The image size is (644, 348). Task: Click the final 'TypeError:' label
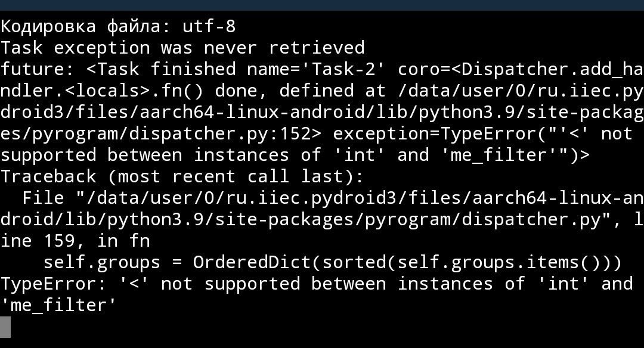tap(54, 284)
